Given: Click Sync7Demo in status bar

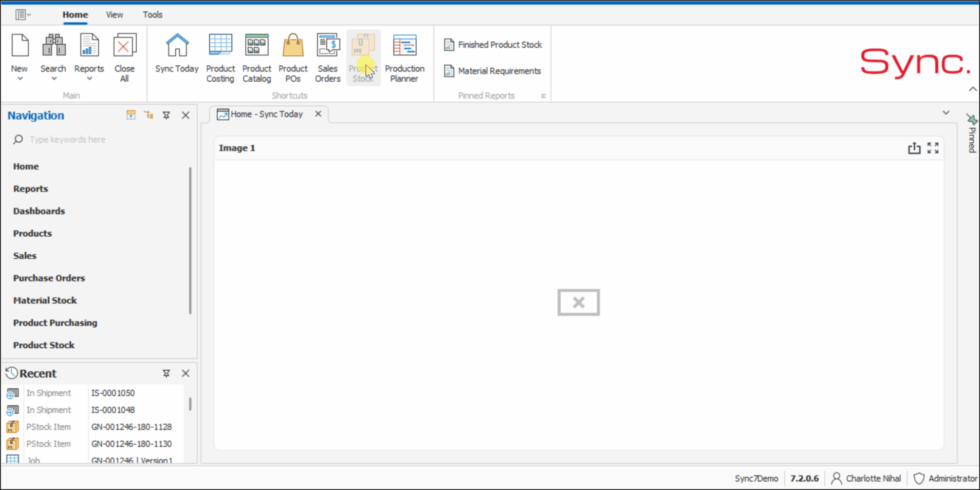Looking at the screenshot, I should click(x=756, y=478).
